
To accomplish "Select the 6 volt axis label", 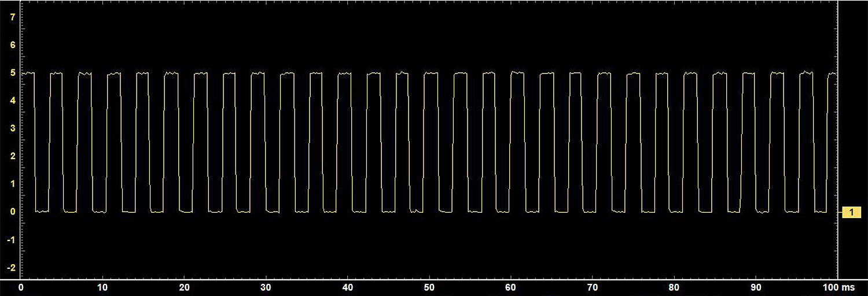I will coord(13,45).
